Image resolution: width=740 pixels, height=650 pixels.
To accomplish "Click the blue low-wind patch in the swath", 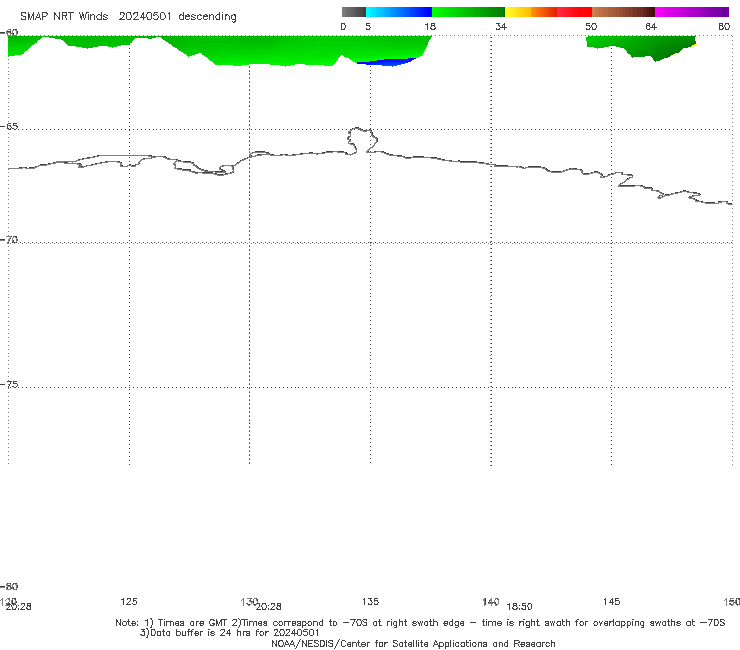I will click(387, 62).
